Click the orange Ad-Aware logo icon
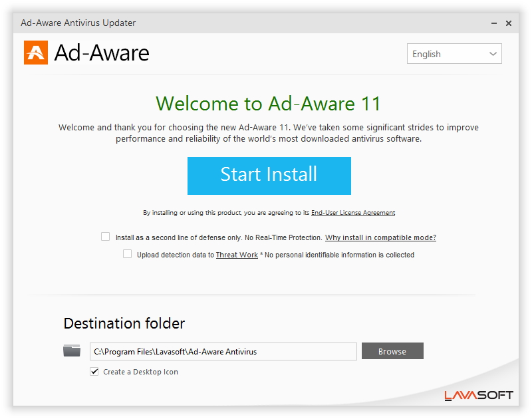532x419 pixels. click(x=36, y=53)
